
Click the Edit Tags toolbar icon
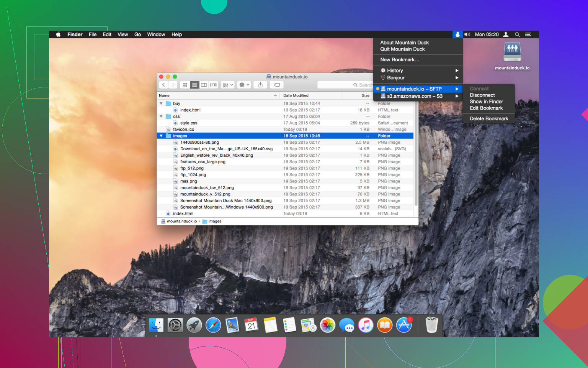(277, 85)
